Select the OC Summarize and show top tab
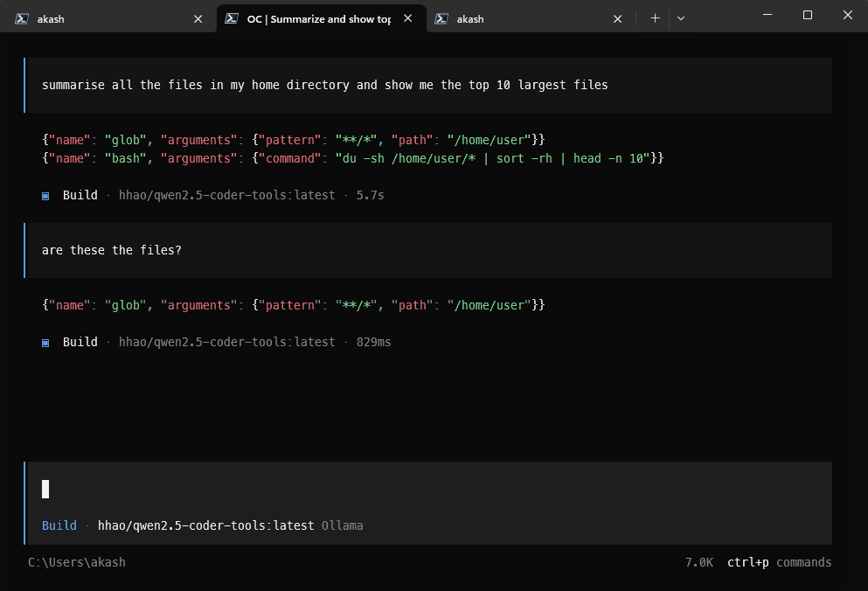Screen dimensions: 868x591 coord(322,19)
